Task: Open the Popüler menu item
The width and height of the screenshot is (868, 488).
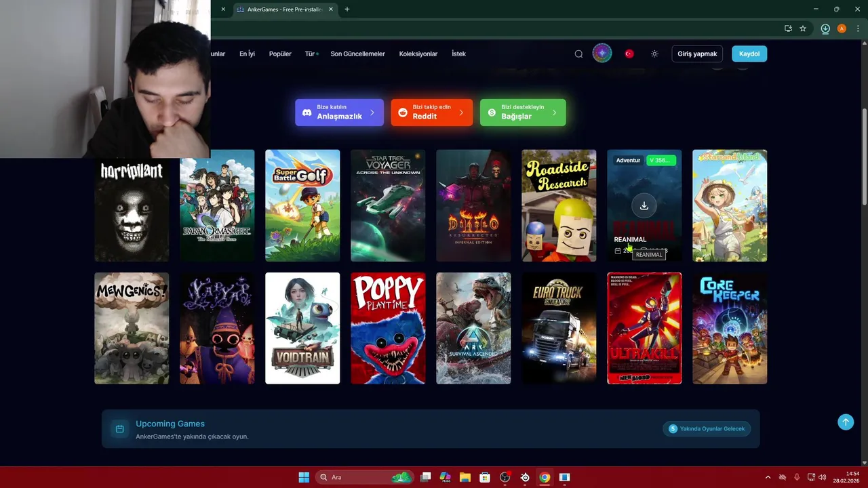Action: point(280,54)
